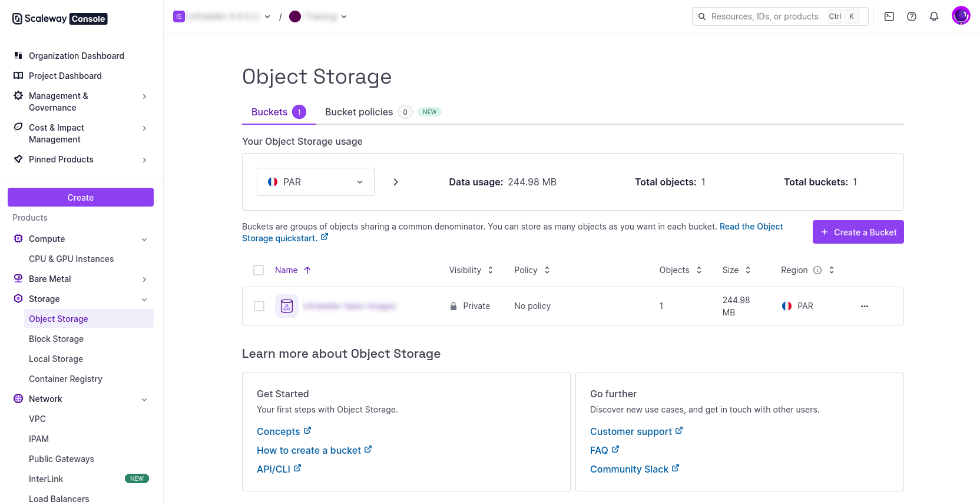980x502 pixels.
Task: Open the notifications bell
Action: (934, 16)
